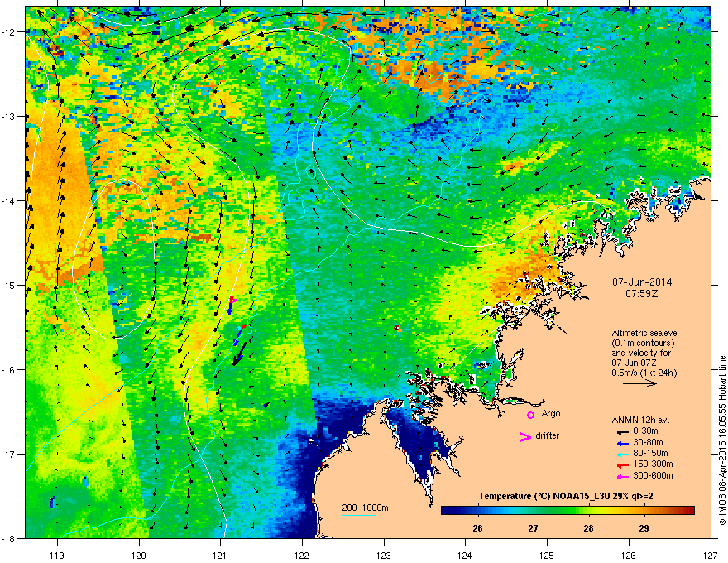Viewport: 728px width, 563px height.
Task: Click the latitude axis label -15
Action: tap(9, 285)
